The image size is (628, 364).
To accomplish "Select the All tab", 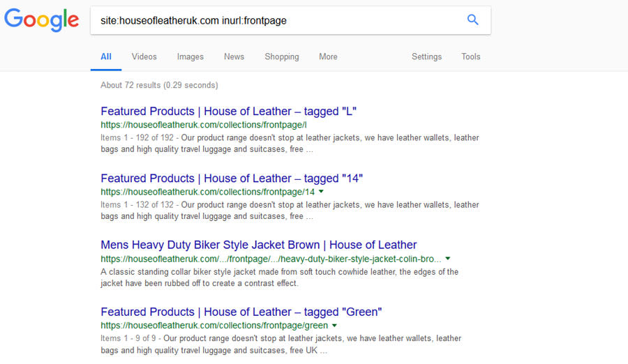I will click(x=106, y=56).
